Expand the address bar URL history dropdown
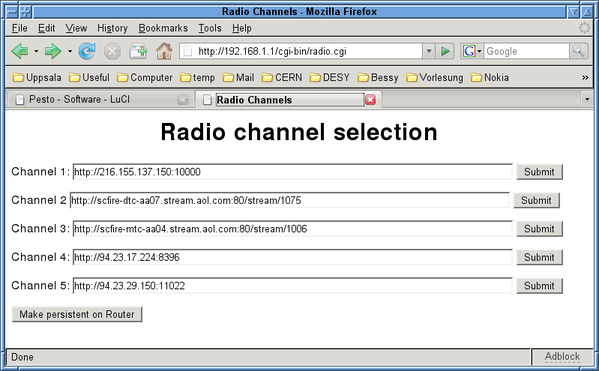 [x=429, y=51]
